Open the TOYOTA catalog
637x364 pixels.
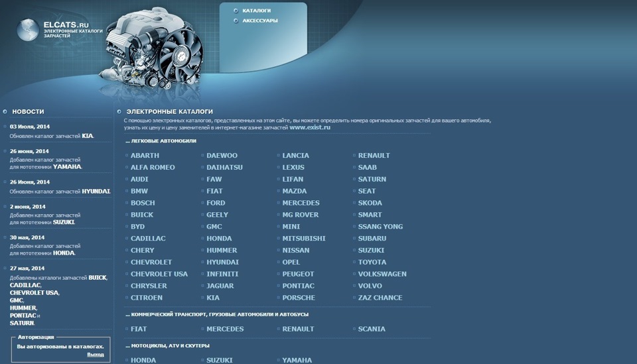pyautogui.click(x=372, y=262)
